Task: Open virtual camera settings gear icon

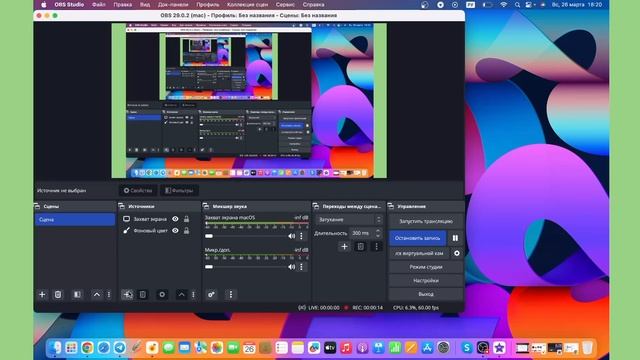Action: click(457, 253)
